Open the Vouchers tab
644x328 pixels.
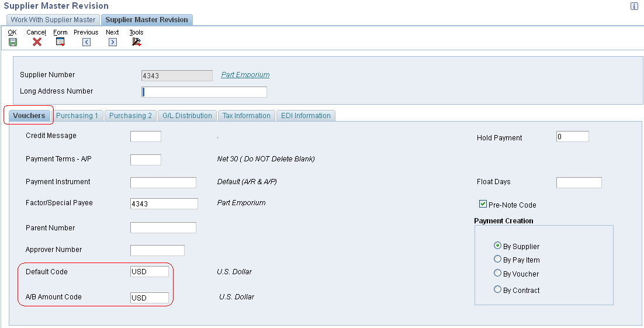(x=29, y=116)
